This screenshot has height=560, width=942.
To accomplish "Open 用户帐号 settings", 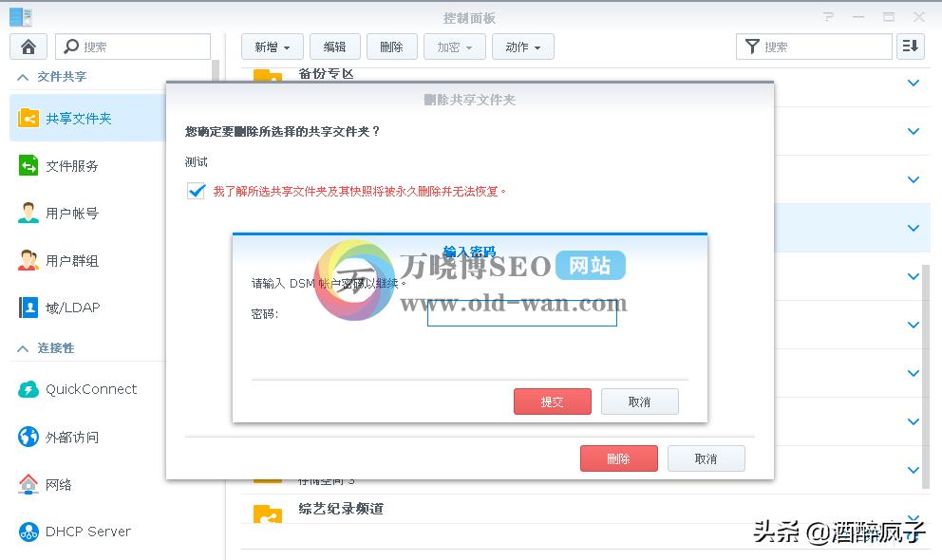I will 28,213.
